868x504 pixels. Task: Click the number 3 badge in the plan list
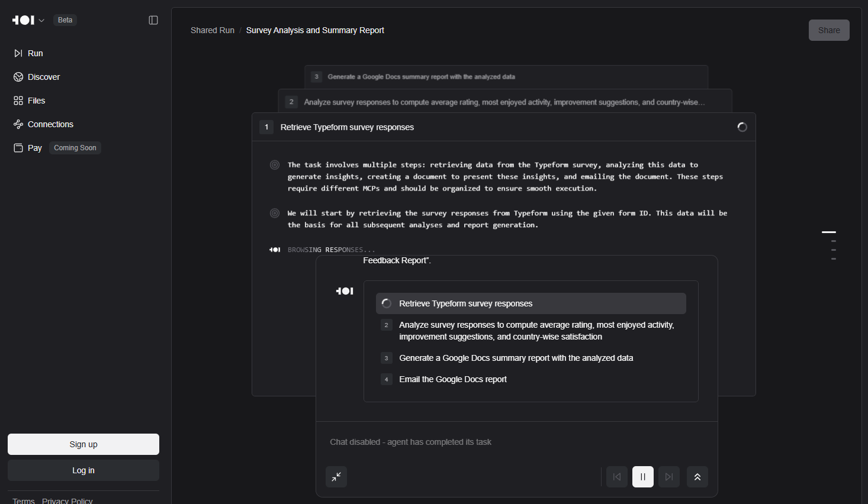pos(387,358)
